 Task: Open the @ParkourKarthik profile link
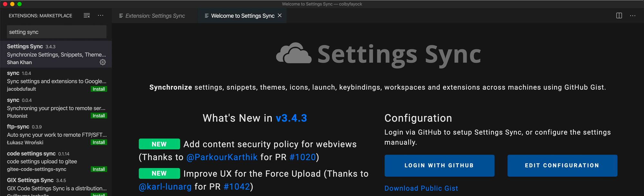[x=222, y=157]
